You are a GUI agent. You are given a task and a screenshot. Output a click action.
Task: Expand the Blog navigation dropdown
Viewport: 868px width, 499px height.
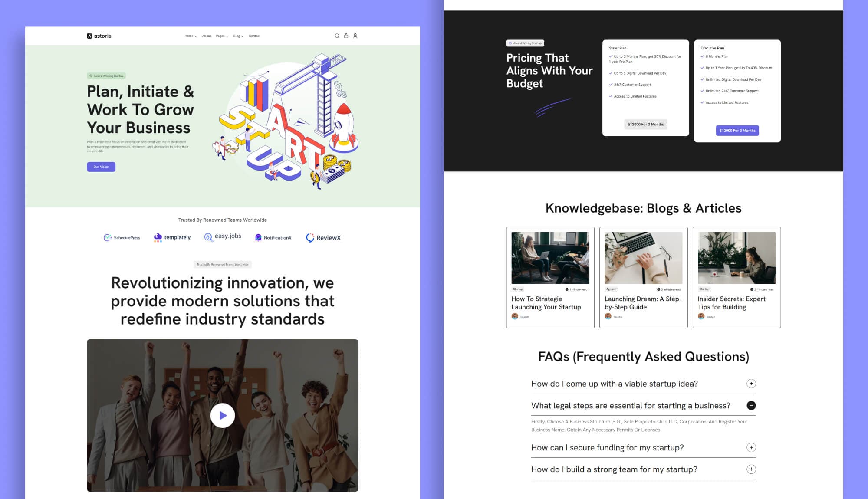(237, 36)
